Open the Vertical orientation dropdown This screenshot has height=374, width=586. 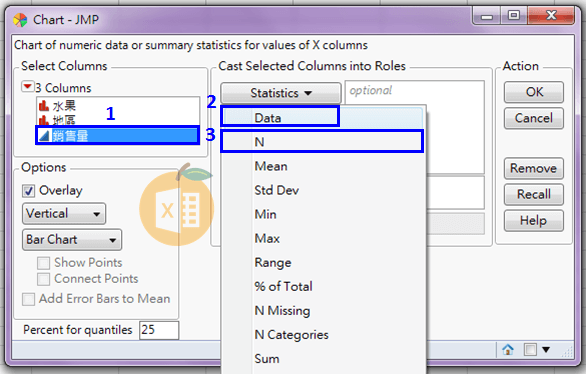coord(64,214)
